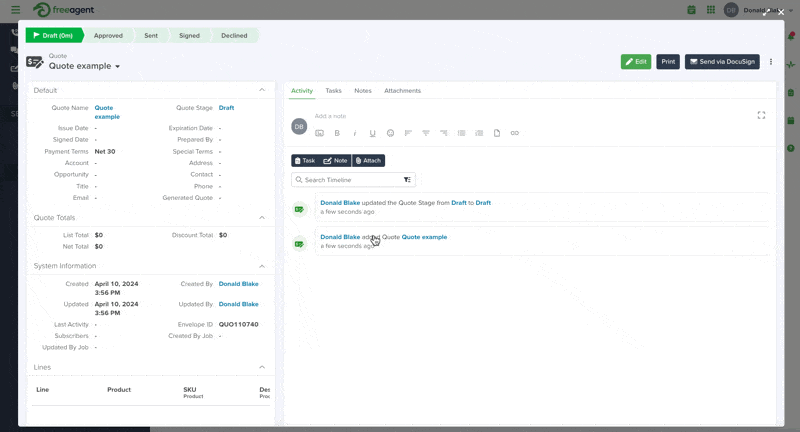Click the Line column header

43,390
